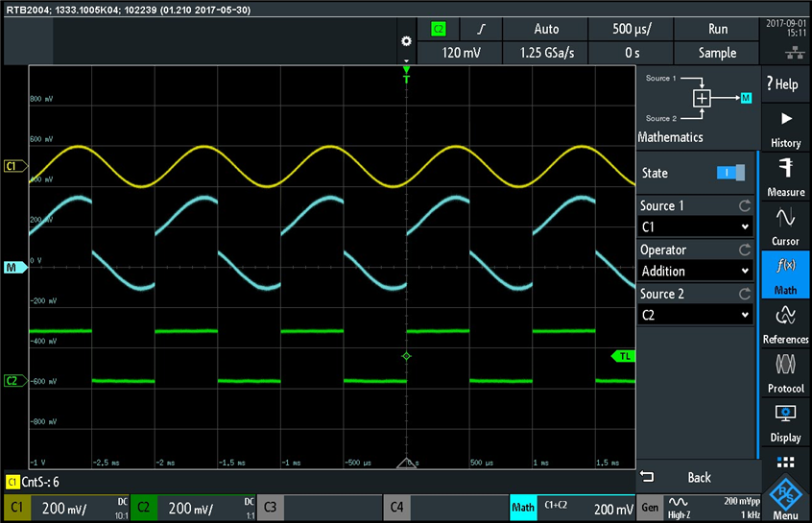Open the Display settings icon
Image resolution: width=812 pixels, height=523 pixels.
point(785,422)
